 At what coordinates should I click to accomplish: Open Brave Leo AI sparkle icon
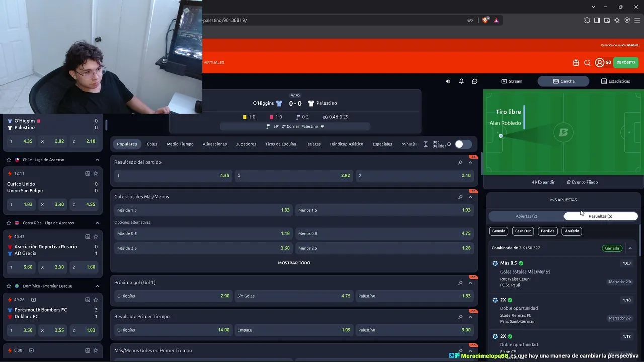[x=617, y=20]
